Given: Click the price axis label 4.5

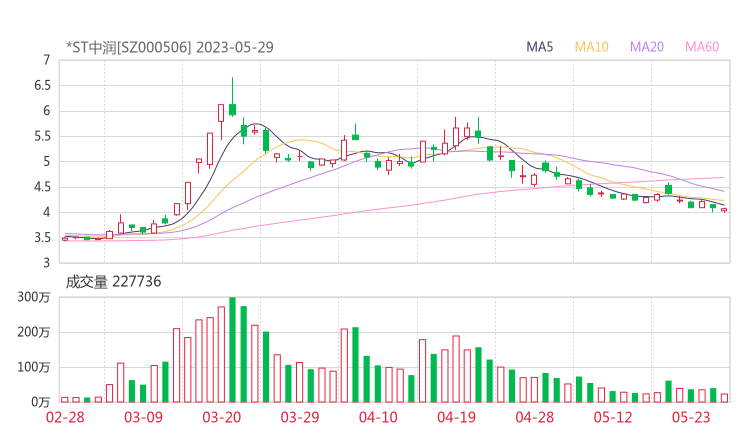Looking at the screenshot, I should 42,187.
